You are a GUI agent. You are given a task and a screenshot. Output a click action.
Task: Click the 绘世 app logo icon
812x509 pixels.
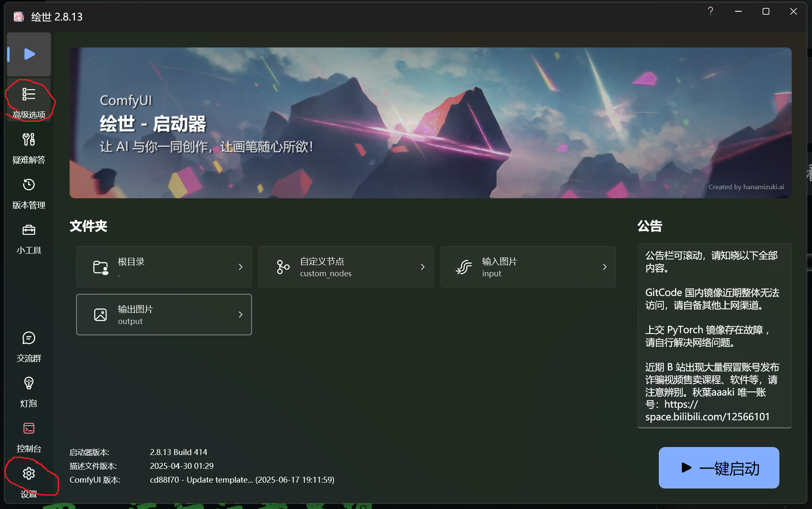18,17
